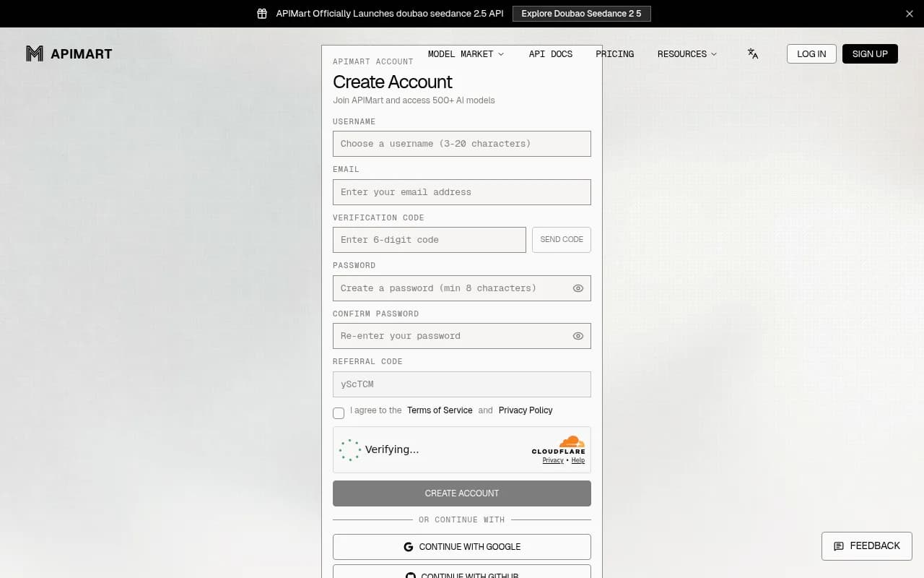Click 'Join APIMart and access 500+ AI models' text
The image size is (924, 578).
414,100
